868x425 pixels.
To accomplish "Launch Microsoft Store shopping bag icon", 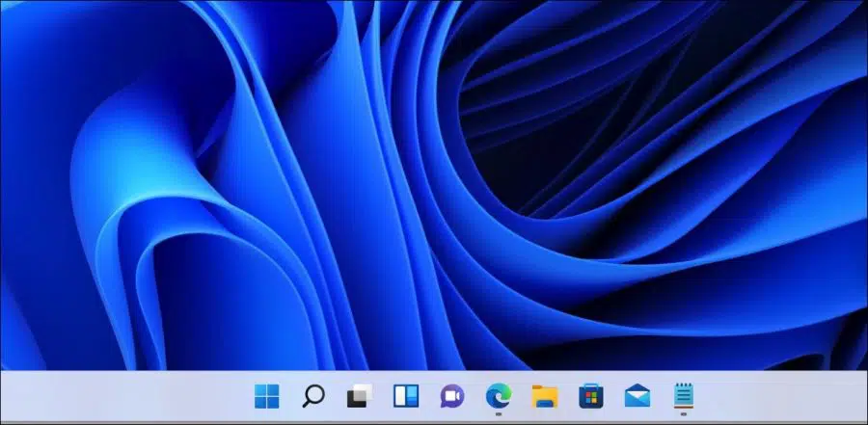I will click(x=591, y=396).
